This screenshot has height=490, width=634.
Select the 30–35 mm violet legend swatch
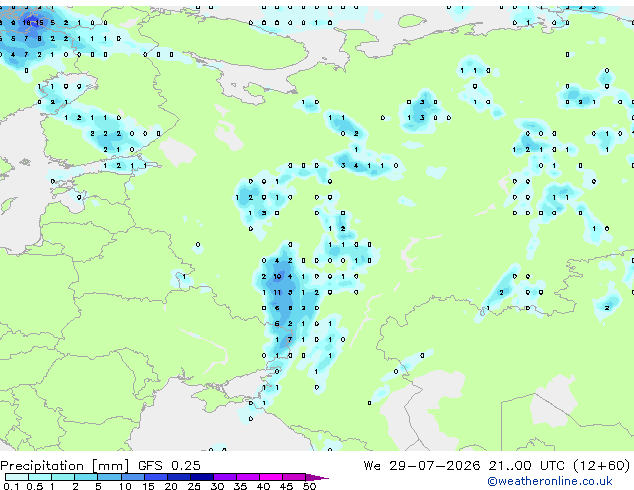point(224,477)
